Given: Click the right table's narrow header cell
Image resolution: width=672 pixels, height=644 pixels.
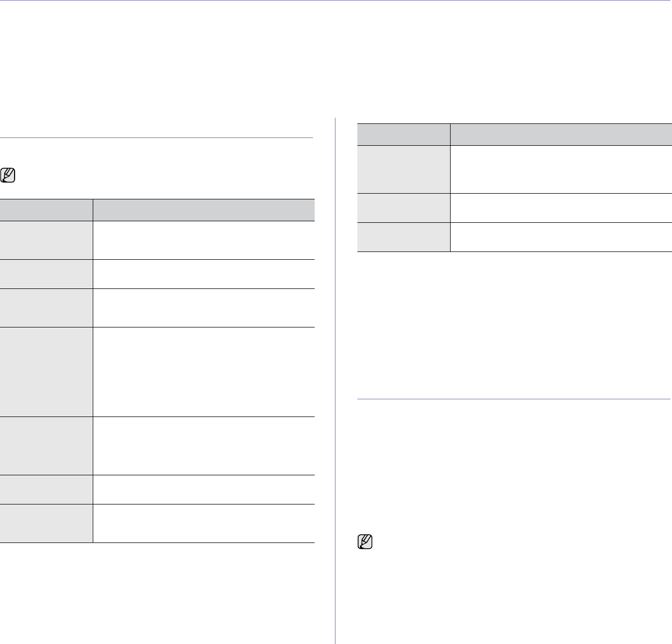Looking at the screenshot, I should [x=404, y=134].
